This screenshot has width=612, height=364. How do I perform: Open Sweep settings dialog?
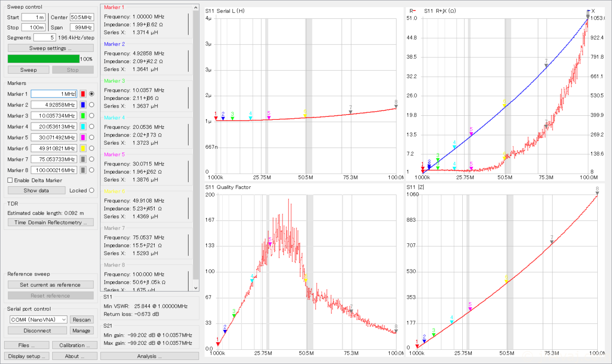51,48
